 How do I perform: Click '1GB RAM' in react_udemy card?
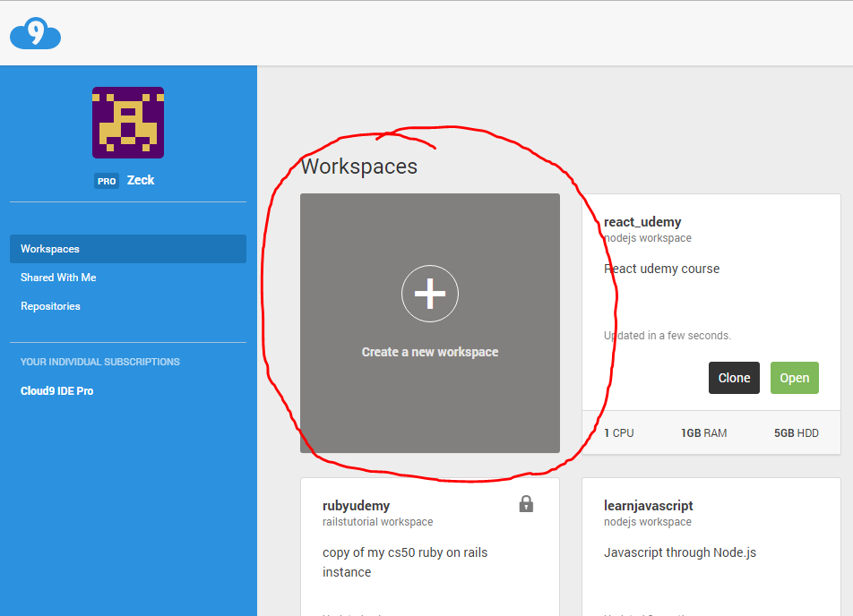pyautogui.click(x=704, y=433)
